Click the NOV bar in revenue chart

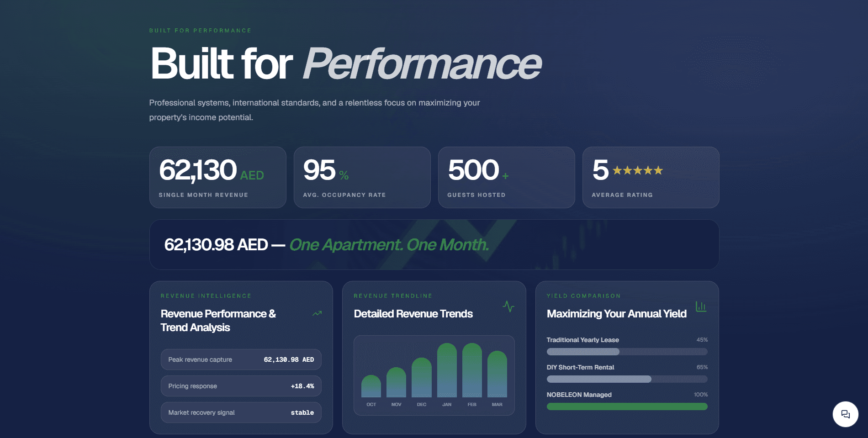(397, 382)
